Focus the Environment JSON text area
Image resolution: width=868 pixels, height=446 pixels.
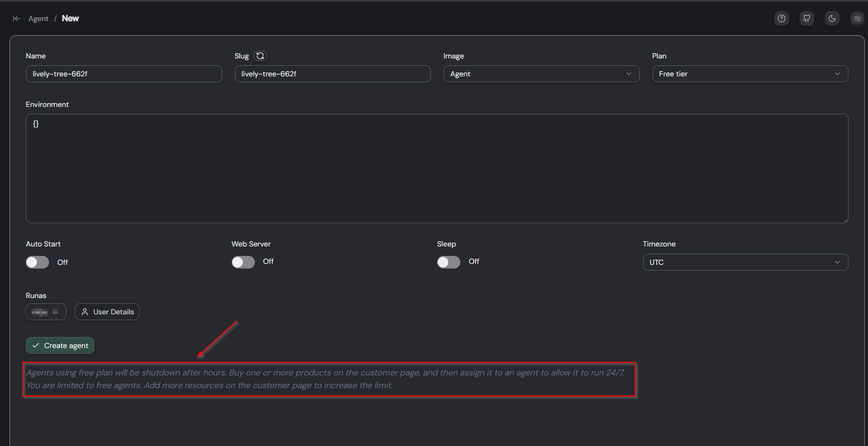(x=437, y=169)
